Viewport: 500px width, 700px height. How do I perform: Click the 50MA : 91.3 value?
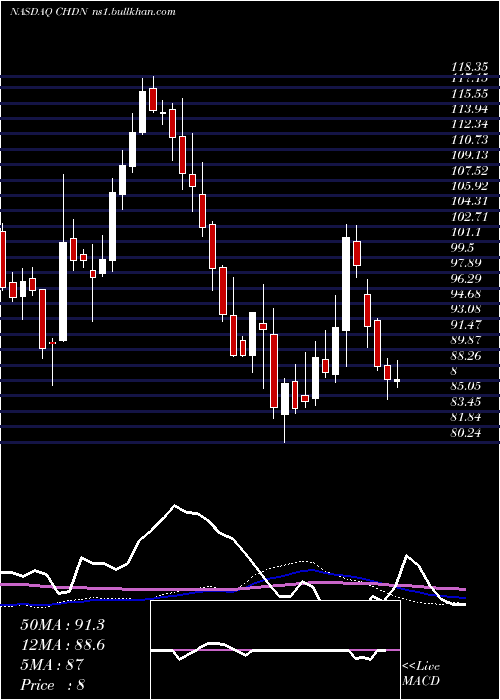(x=62, y=625)
